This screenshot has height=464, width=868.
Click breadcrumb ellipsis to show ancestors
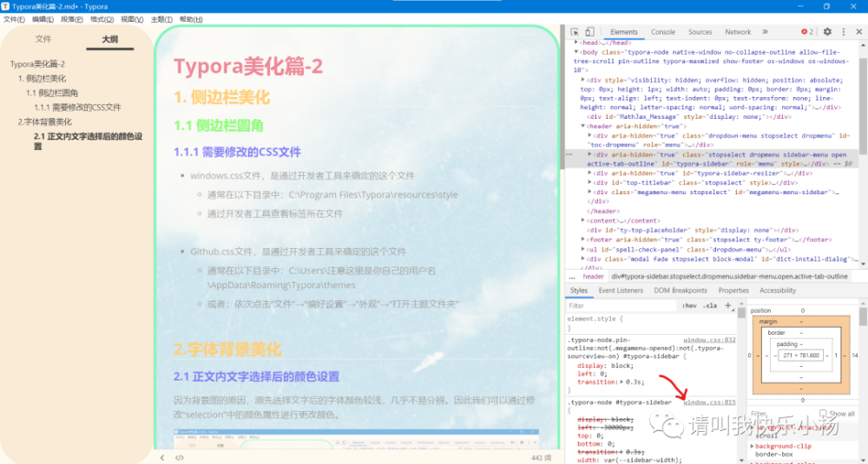pos(572,277)
